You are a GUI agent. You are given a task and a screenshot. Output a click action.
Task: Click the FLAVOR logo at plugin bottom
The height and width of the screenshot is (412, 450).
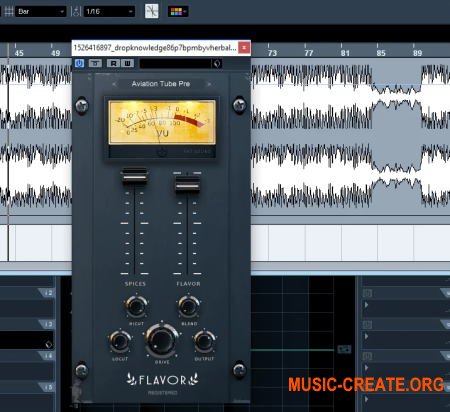click(x=162, y=380)
